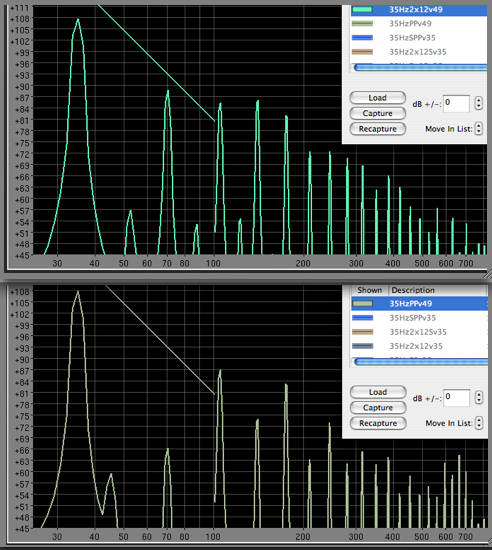Select 35HzSPPv35 row in top list
Viewport: 492px width, 550px height.
tap(419, 38)
